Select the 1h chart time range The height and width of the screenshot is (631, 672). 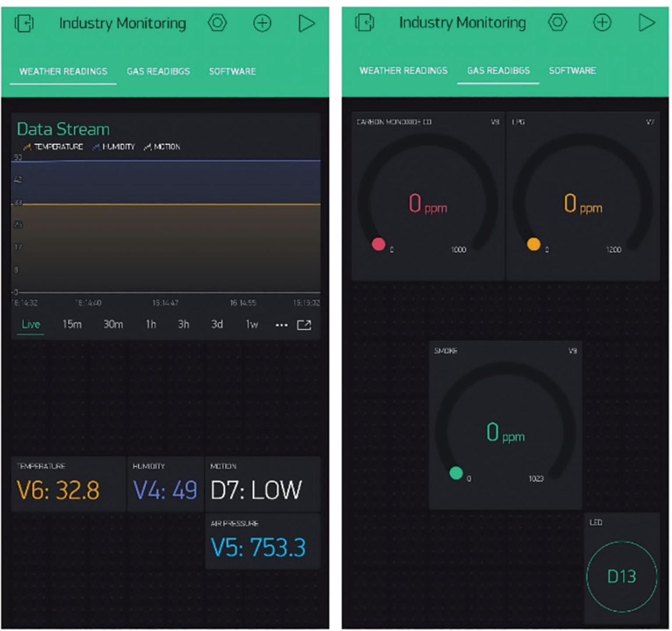point(151,324)
